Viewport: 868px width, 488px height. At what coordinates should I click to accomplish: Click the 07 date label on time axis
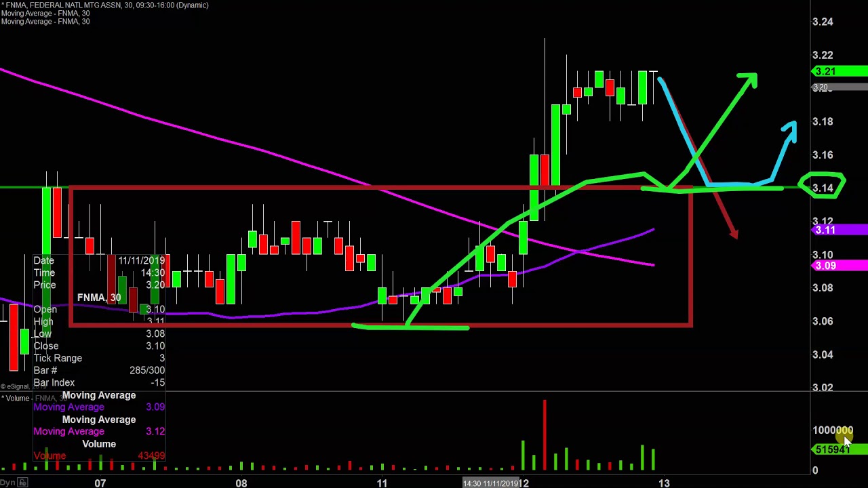tap(100, 483)
